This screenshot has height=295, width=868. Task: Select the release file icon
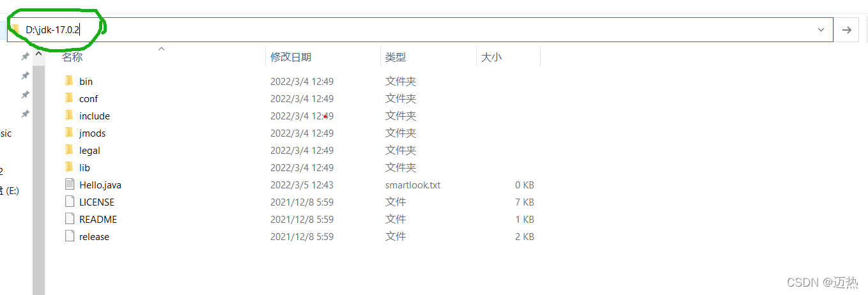click(70, 236)
